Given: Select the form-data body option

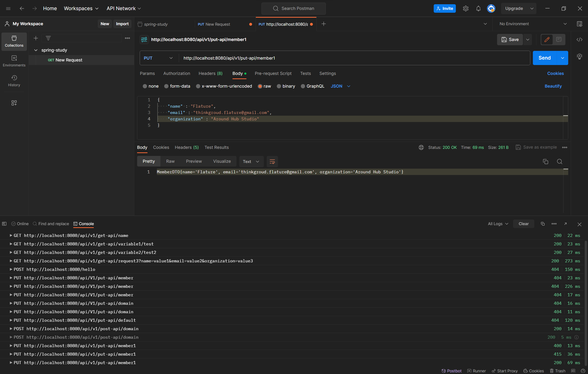Looking at the screenshot, I should coord(166,86).
